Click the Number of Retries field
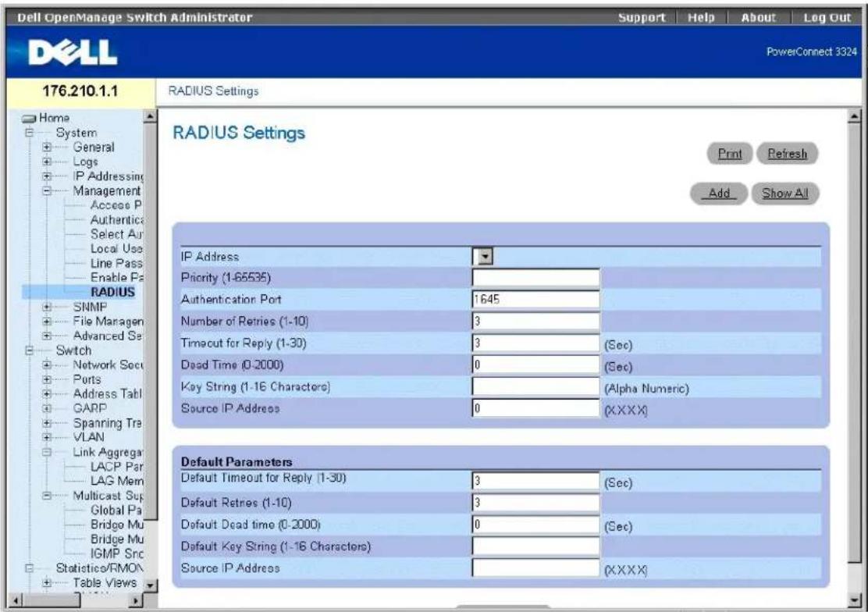This screenshot has height=612, width=868. pyautogui.click(x=535, y=322)
